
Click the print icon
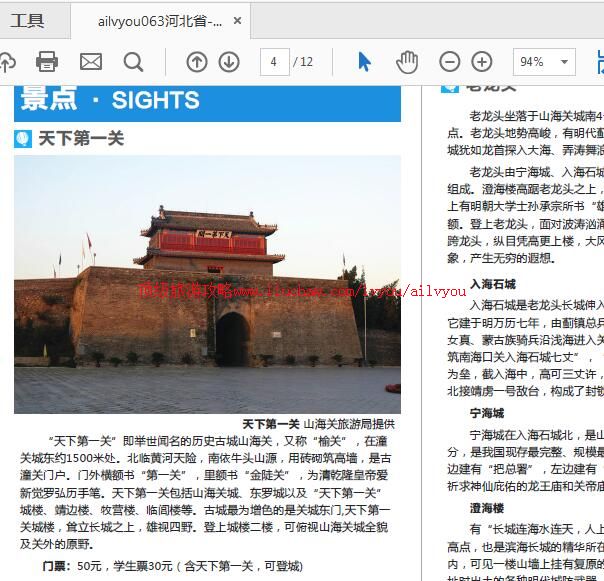coord(47,62)
